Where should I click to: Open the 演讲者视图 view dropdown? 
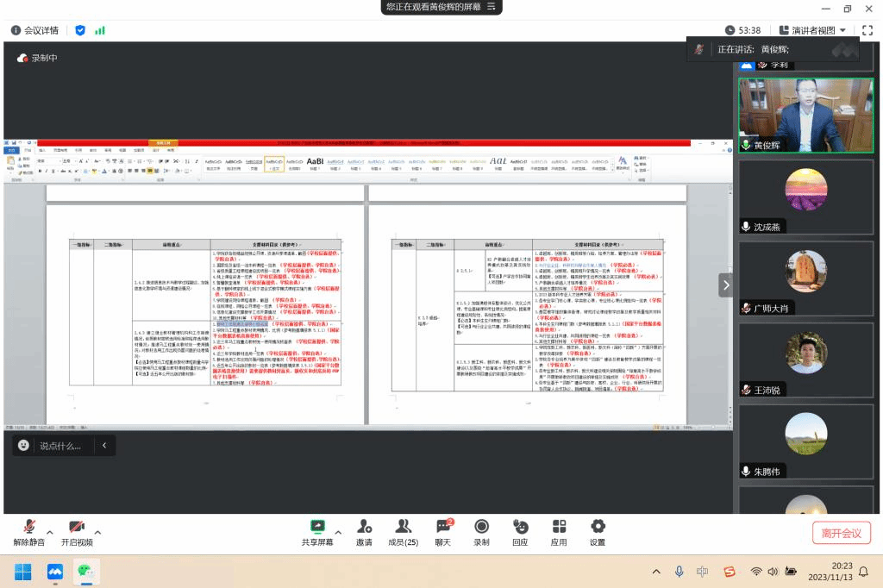pyautogui.click(x=812, y=30)
